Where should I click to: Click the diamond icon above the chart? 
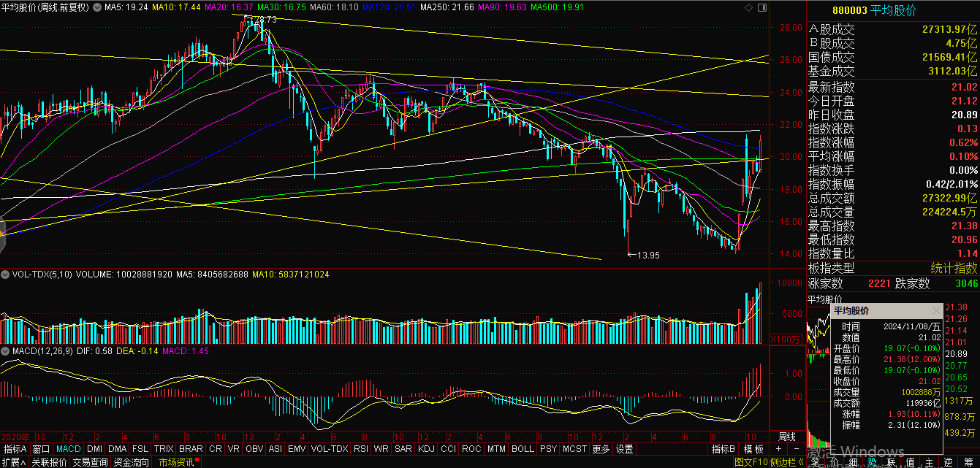[x=747, y=7]
